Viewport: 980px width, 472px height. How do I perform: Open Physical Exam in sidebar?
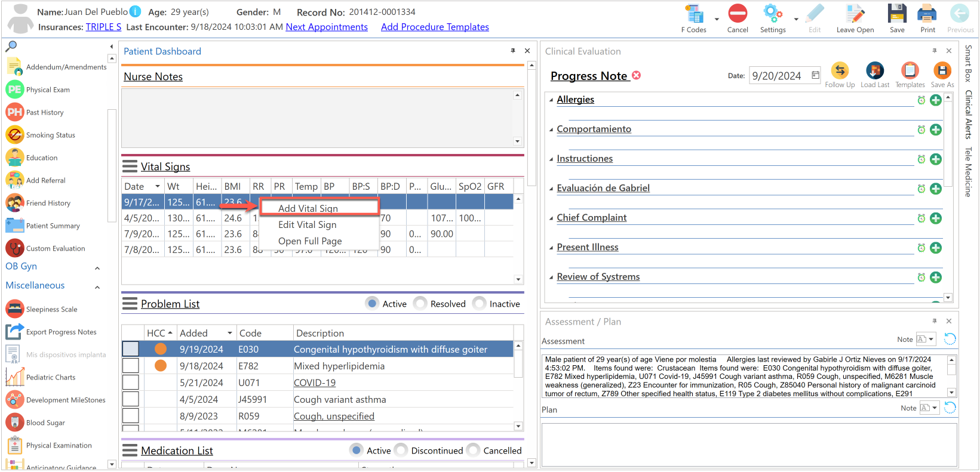click(38, 90)
